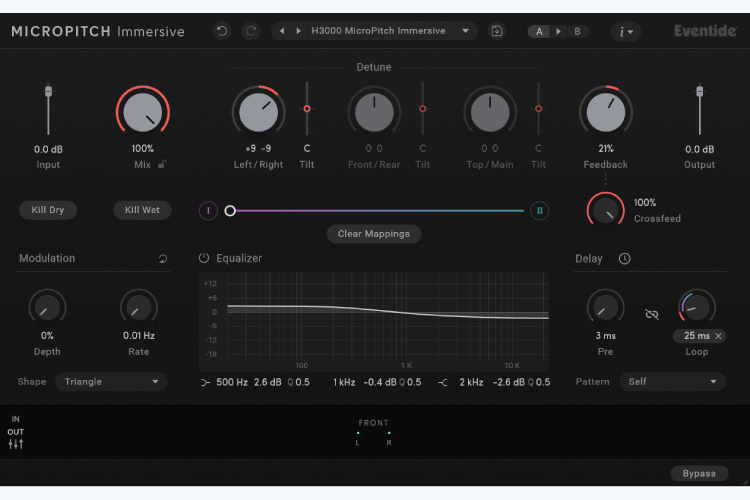Click the high shelf filter icon
Screen dimensions: 750x500
(443, 383)
